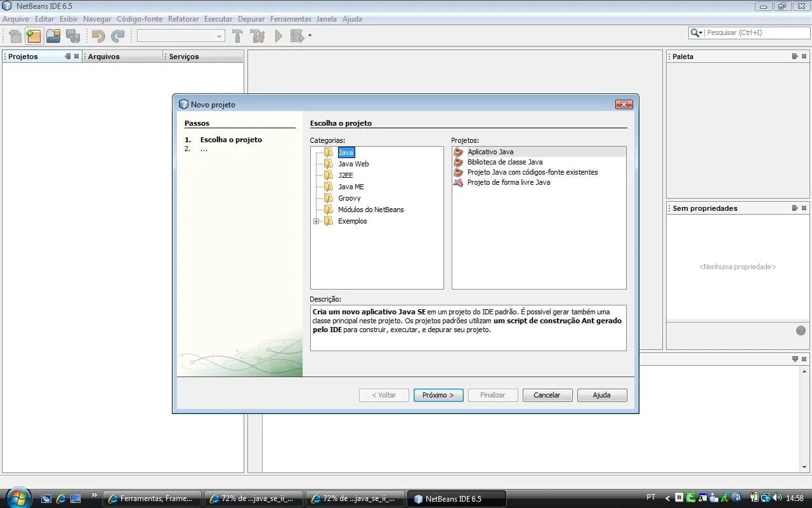
Task: Click the Open Project toolbar icon
Action: coord(53,36)
